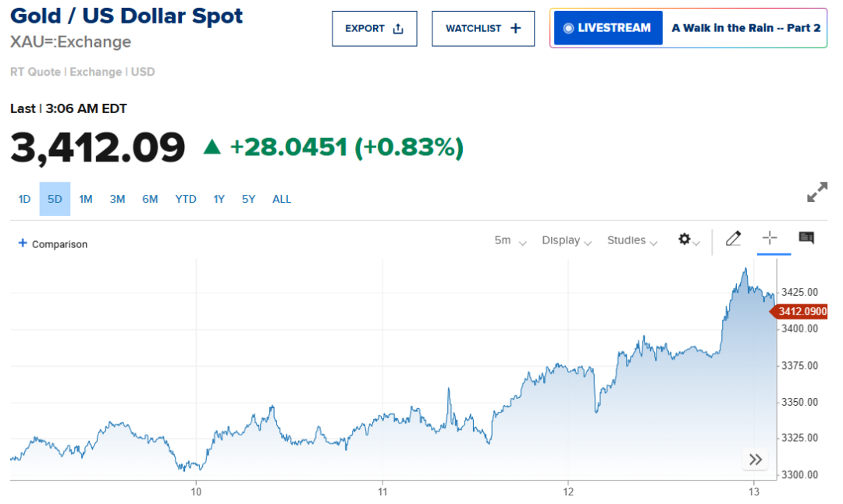Click the fullscreen expand arrows icon
The image size is (843, 504).
(816, 192)
